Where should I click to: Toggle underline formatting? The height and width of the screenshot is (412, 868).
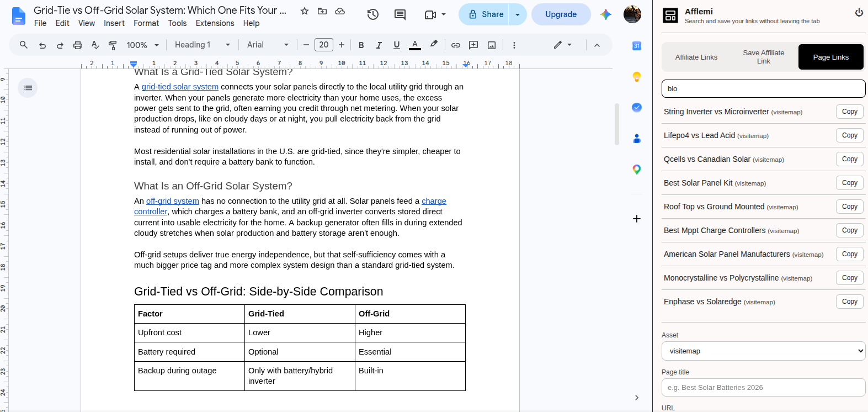tap(397, 45)
